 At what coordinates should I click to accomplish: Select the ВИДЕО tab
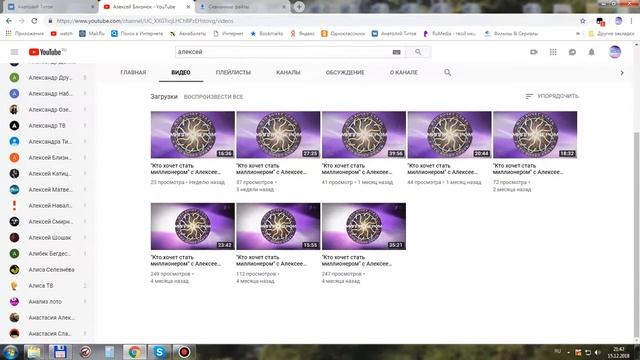click(x=181, y=72)
